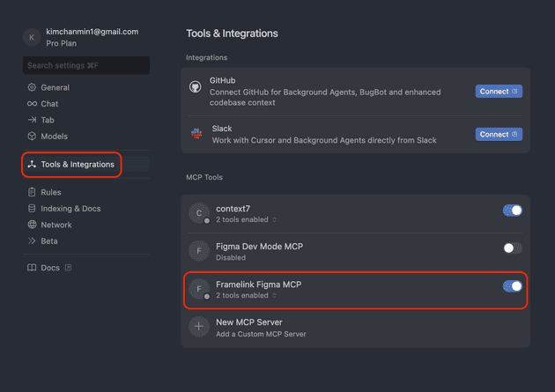Add a New MCP Server

(x=355, y=328)
